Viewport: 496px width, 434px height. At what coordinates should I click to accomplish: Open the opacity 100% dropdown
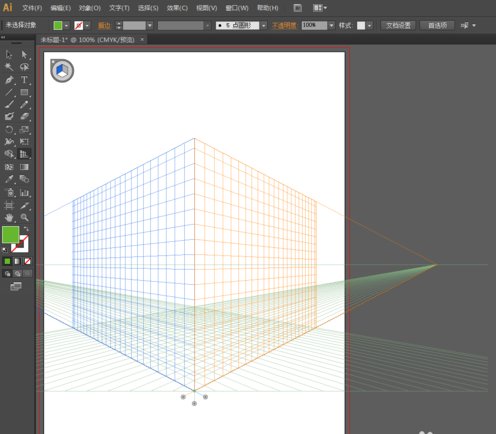click(331, 25)
